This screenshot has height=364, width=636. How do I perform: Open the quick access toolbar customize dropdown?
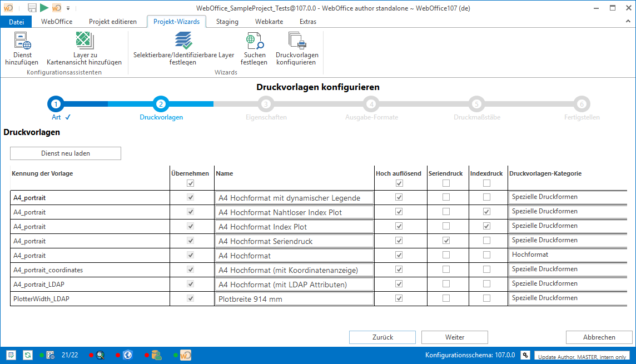tap(68, 8)
